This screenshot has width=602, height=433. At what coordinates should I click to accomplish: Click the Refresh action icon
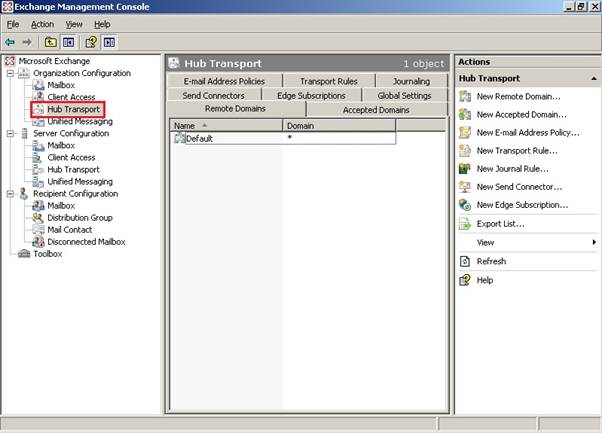465,261
